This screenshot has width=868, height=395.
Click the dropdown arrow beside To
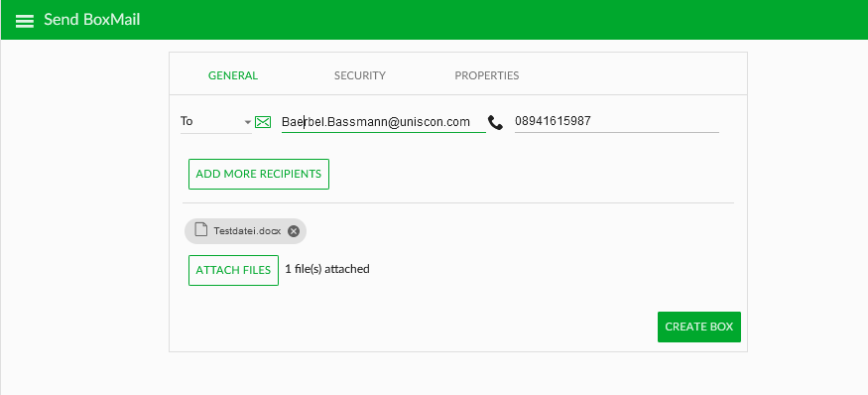tap(247, 122)
